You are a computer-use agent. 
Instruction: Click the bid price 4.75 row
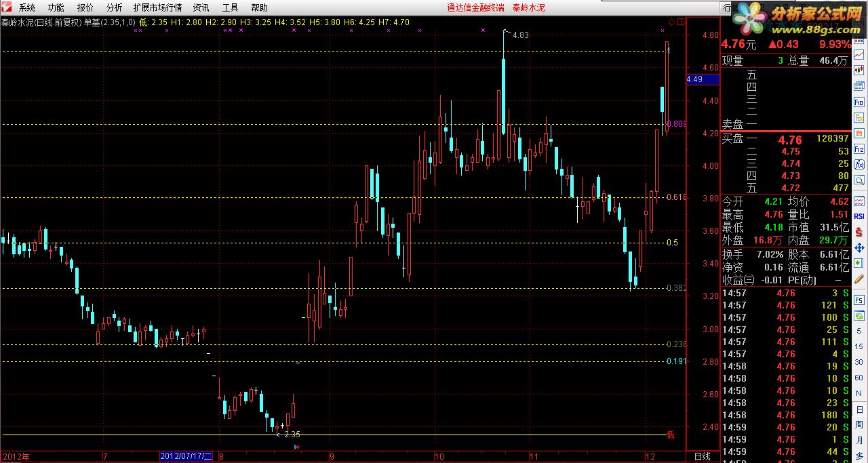point(785,151)
